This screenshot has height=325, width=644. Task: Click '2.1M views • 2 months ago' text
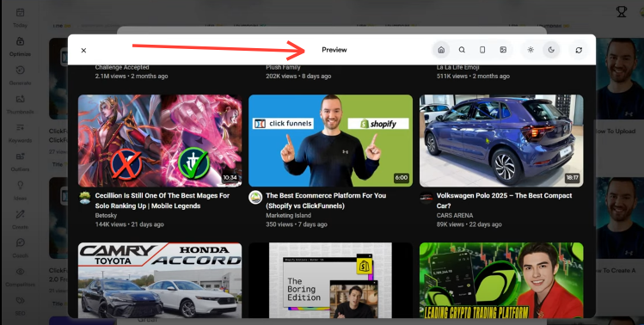click(132, 76)
